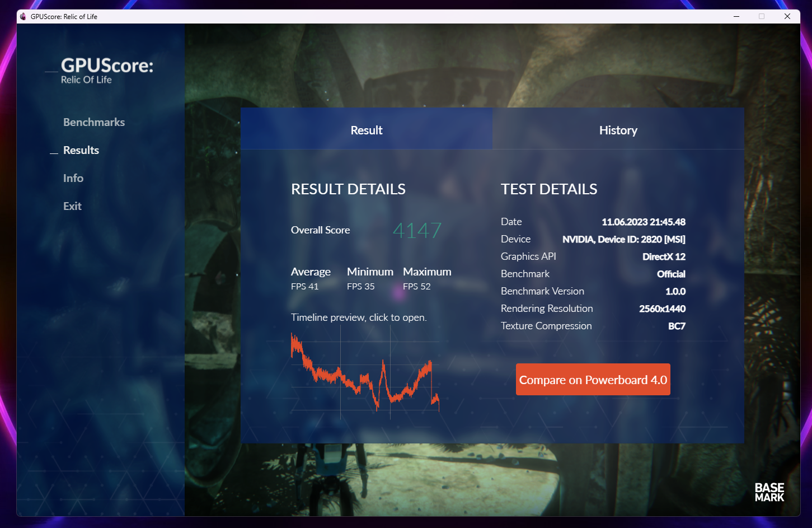812x528 pixels.
Task: Click the TEST DETAILS heading
Action: click(549, 189)
